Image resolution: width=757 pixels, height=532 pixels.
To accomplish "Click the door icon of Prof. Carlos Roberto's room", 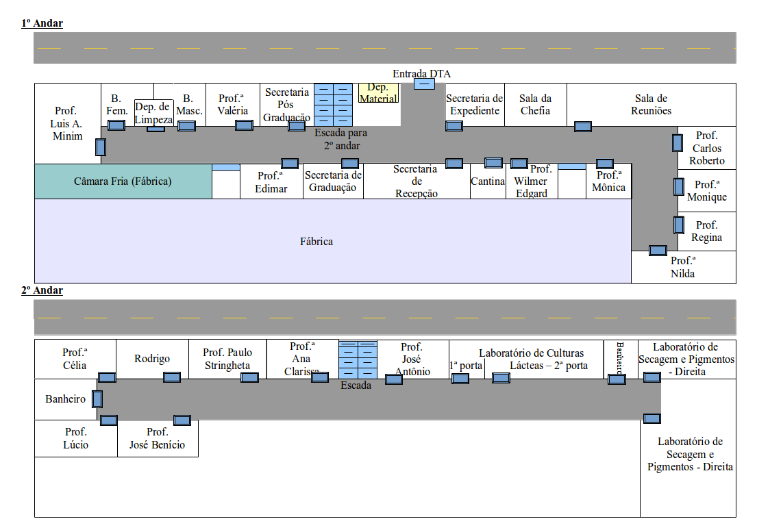I will tap(678, 143).
